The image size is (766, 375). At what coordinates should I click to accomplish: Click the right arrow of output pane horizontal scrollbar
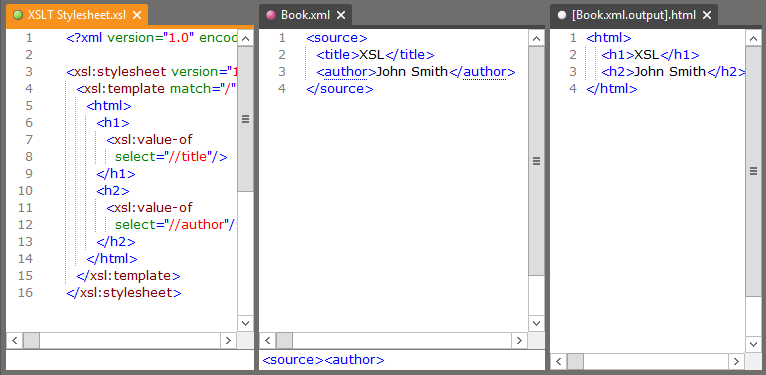click(736, 361)
